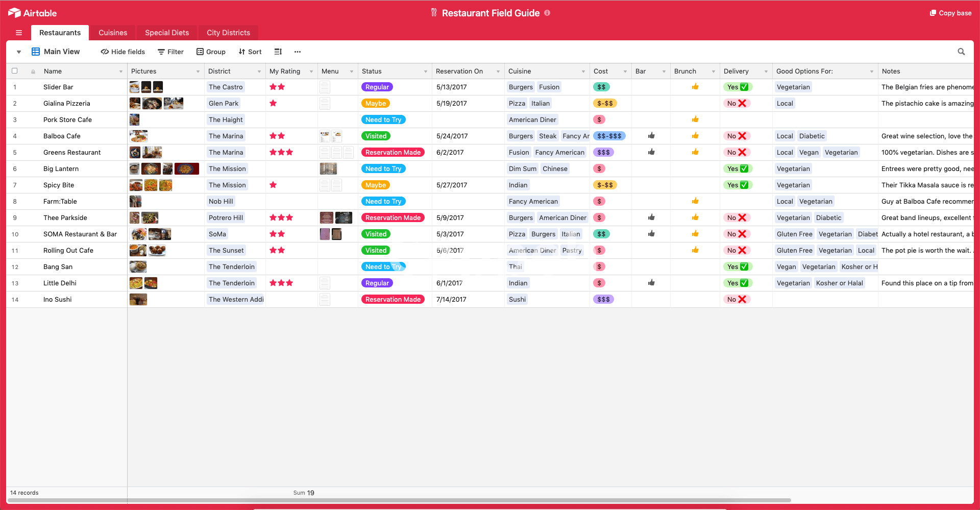Image resolution: width=980 pixels, height=510 pixels.
Task: Click the Filter button
Action: point(170,52)
